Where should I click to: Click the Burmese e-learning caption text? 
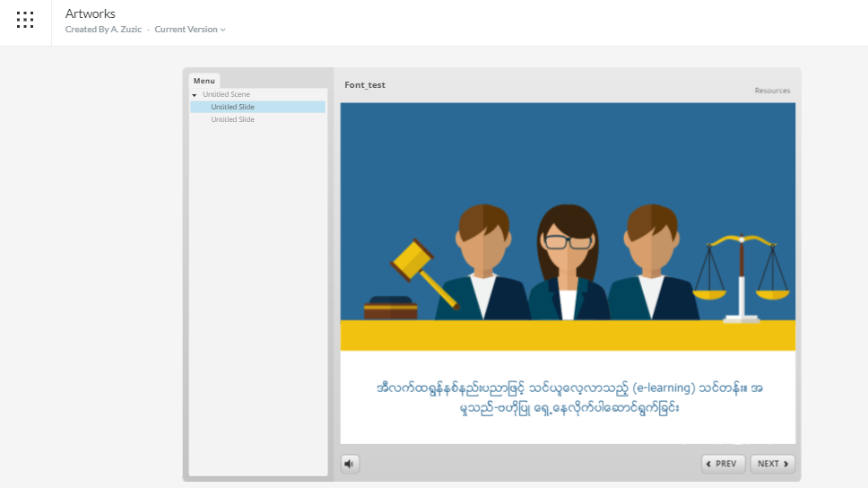coord(569,397)
